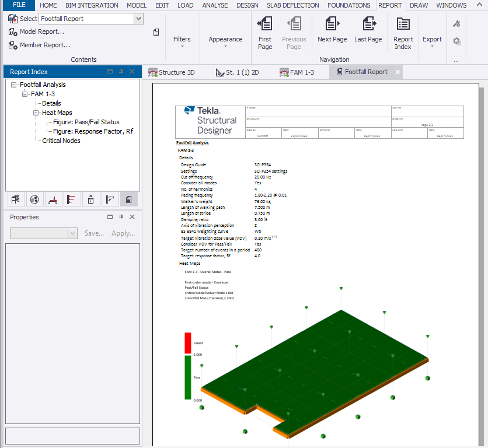488x448 pixels.
Task: Open the Footfall Report selection dropdown
Action: (138, 18)
